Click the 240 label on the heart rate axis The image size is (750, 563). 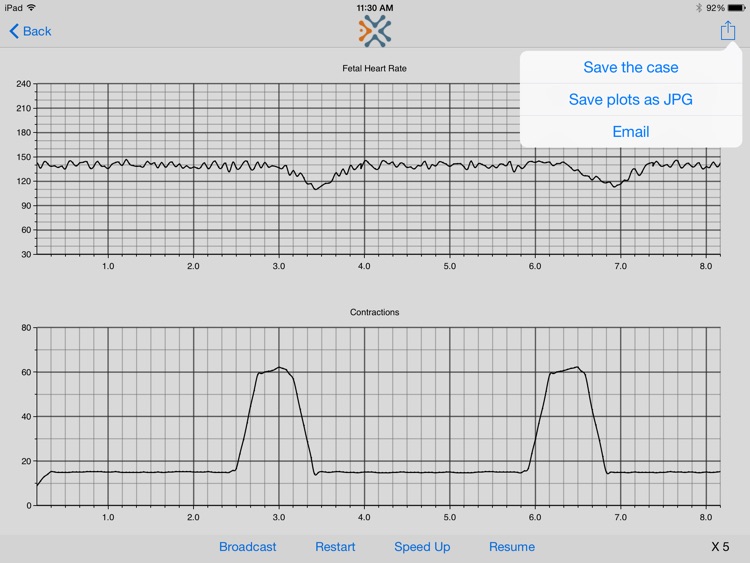point(23,84)
